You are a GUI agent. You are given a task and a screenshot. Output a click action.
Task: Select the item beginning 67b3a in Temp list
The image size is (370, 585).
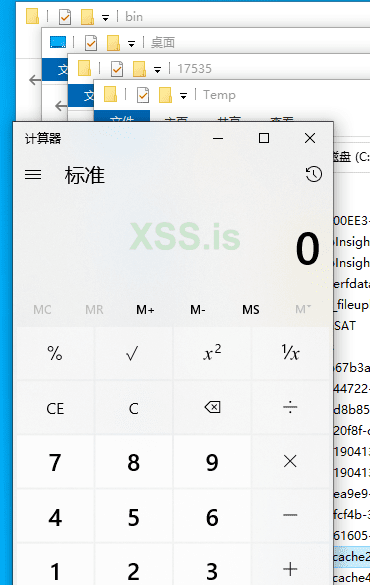click(x=351, y=368)
